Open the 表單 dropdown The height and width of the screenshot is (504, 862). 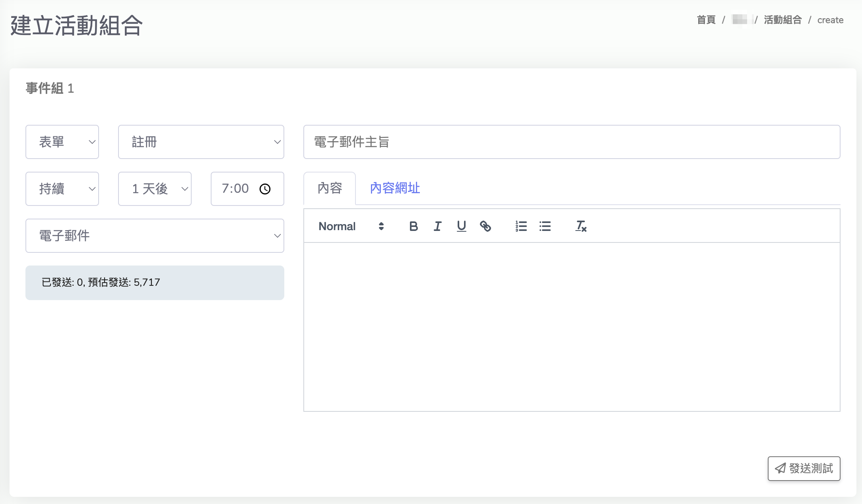pyautogui.click(x=62, y=142)
